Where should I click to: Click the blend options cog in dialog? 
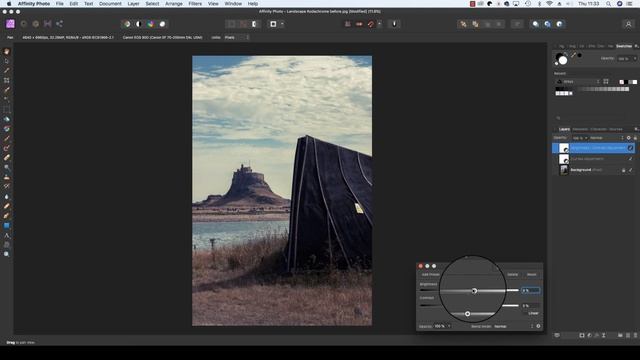[538, 326]
